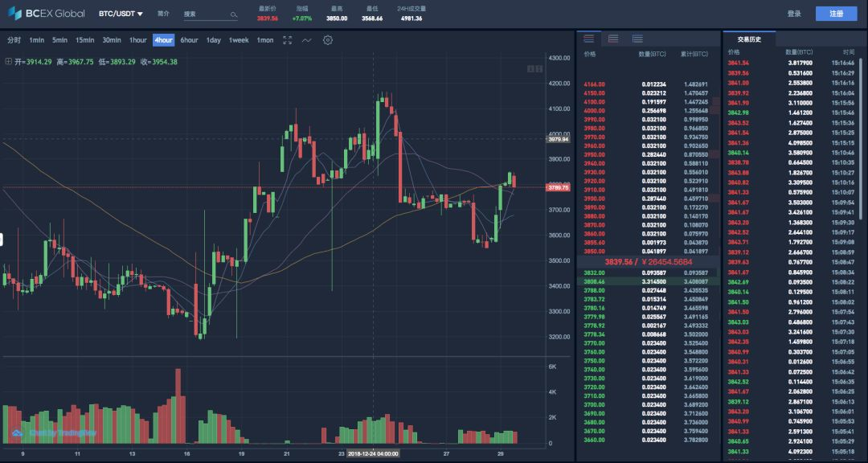Image resolution: width=868 pixels, height=463 pixels.
Task: Click the 最高 high value 3850.00
Action: [337, 18]
